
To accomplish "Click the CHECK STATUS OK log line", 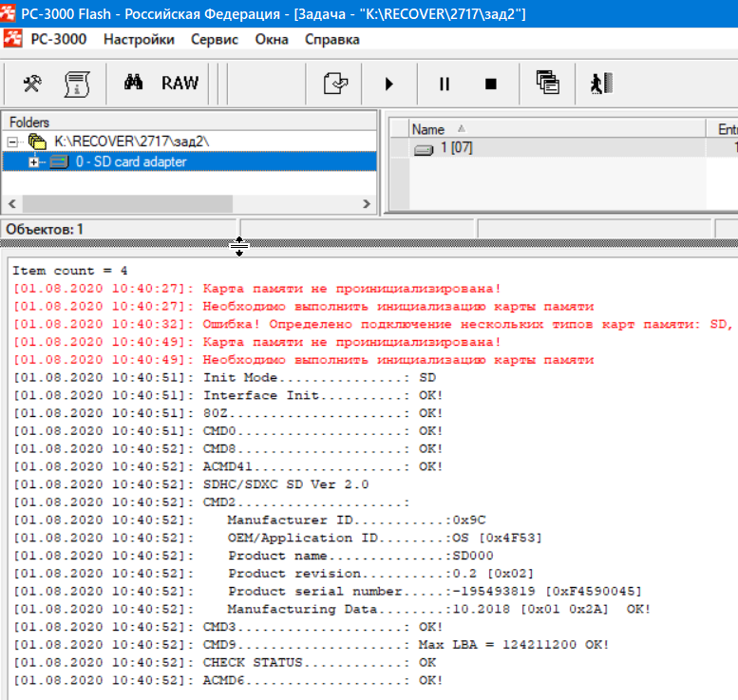I will point(224,663).
